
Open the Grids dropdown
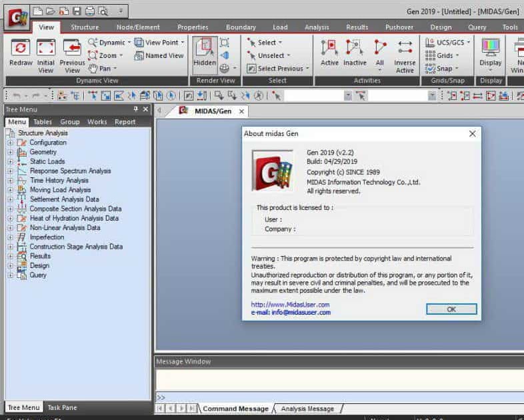click(457, 55)
